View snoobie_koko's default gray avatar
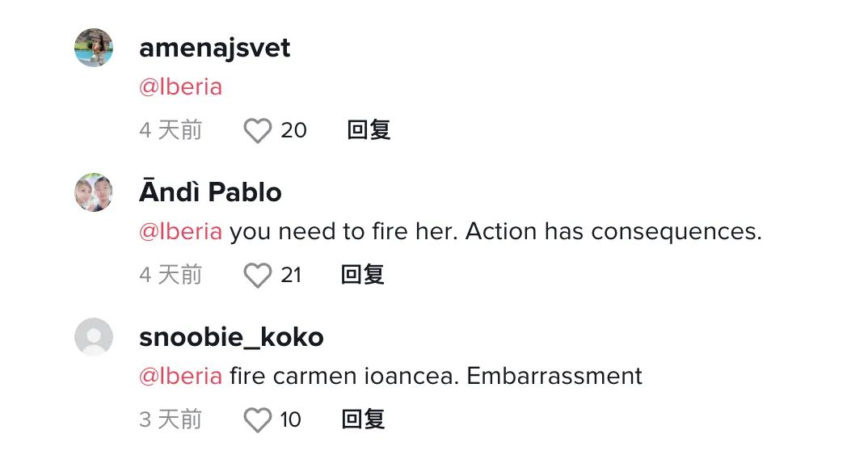 94,336
